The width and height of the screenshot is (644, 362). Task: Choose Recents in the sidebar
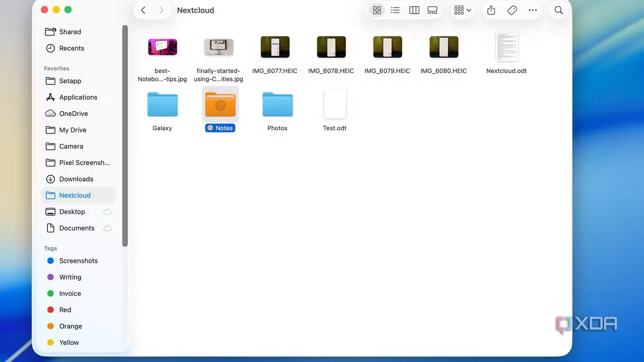click(71, 48)
